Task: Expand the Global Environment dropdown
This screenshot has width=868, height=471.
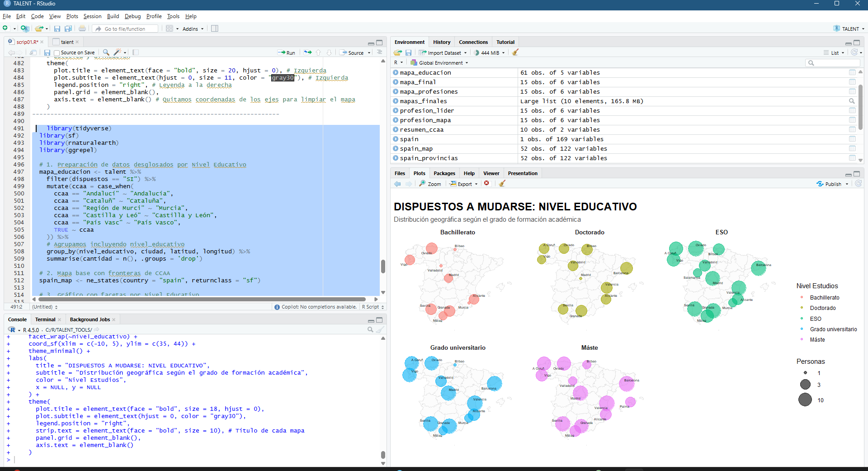Action: click(x=443, y=63)
